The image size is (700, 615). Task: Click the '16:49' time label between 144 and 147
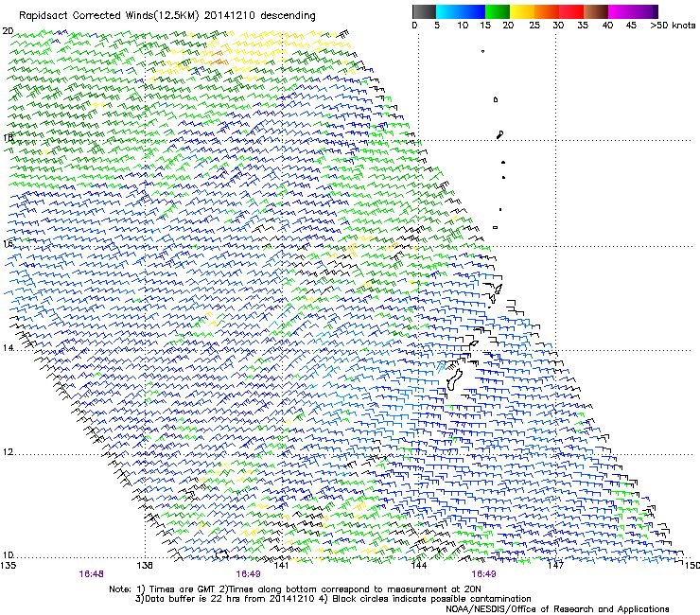click(484, 574)
